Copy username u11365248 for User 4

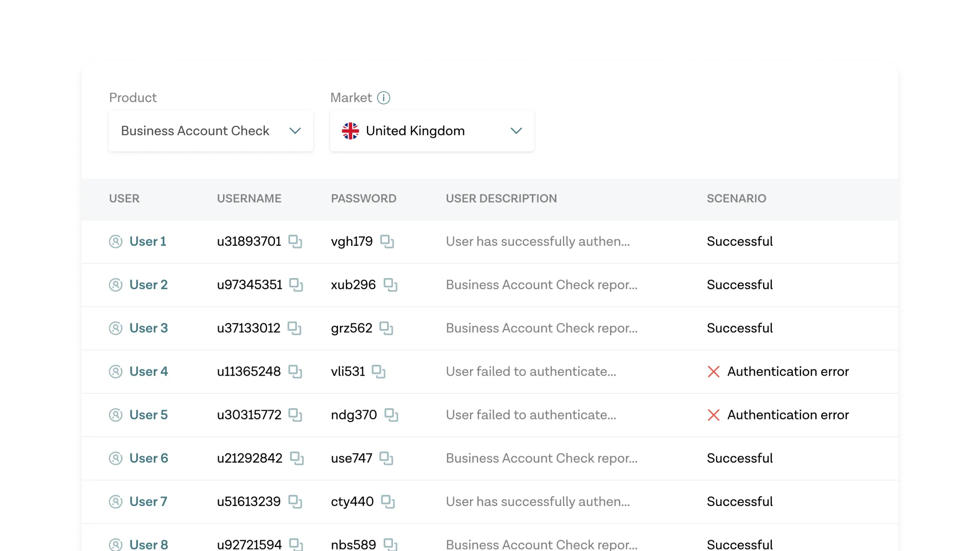295,371
